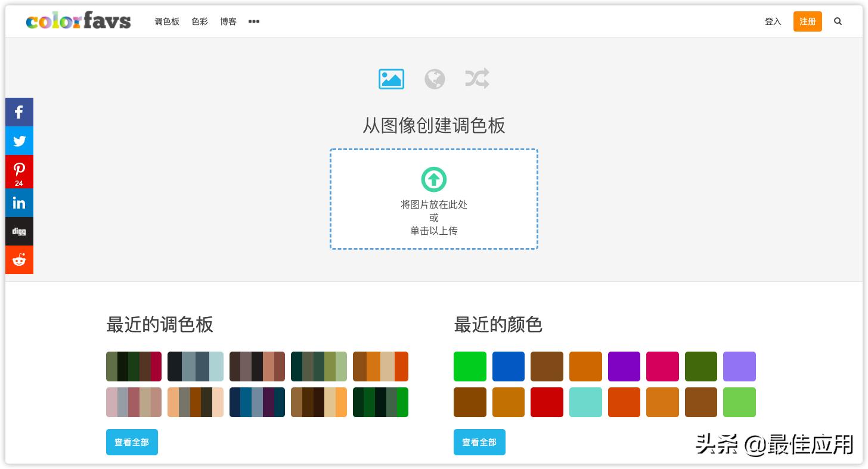868x469 pixels.
Task: Share the page on Twitter
Action: click(19, 141)
